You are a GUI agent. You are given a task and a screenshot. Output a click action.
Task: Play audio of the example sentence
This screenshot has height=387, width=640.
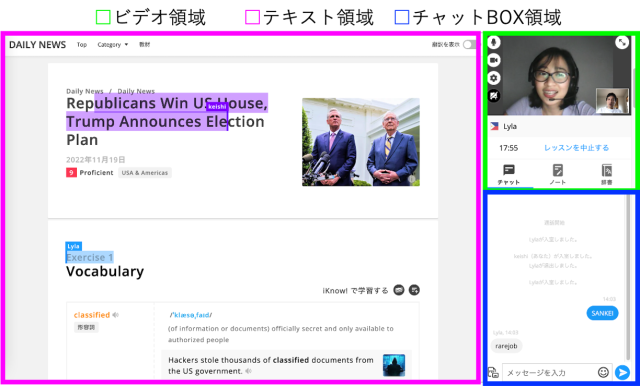(x=249, y=371)
